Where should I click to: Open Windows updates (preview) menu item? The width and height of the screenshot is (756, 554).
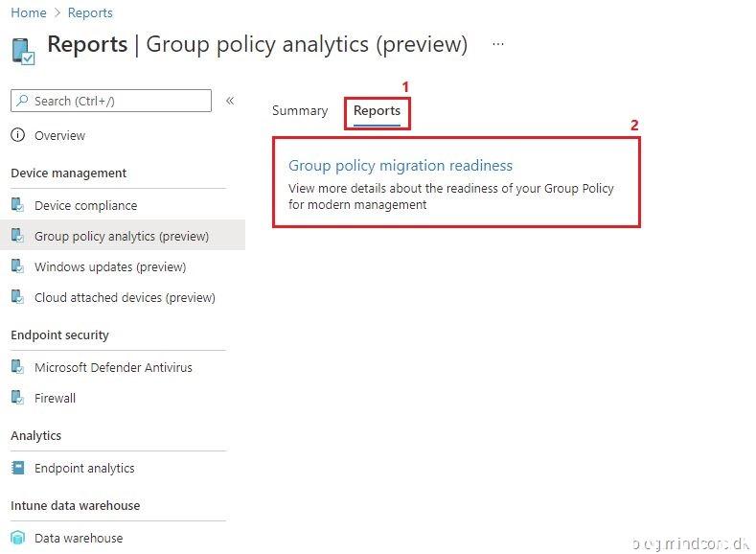110,266
